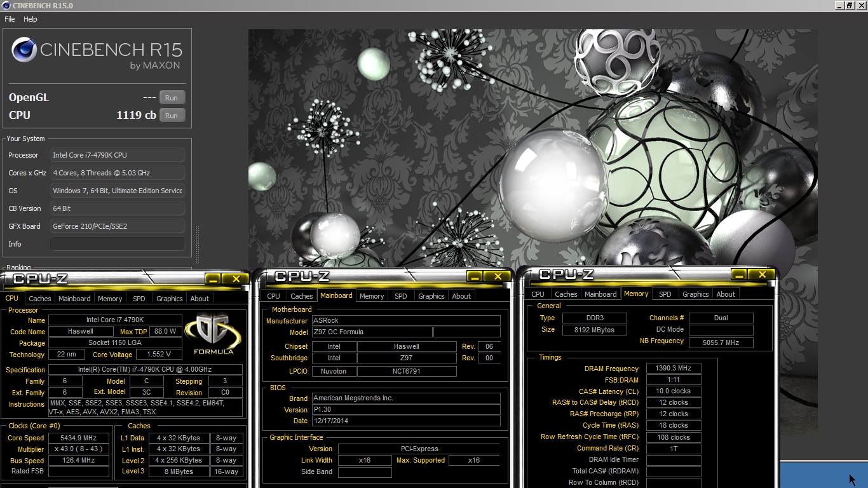This screenshot has width=868, height=488.
Task: Click the Bus Speed value 126.4 MHz
Action: (x=79, y=461)
